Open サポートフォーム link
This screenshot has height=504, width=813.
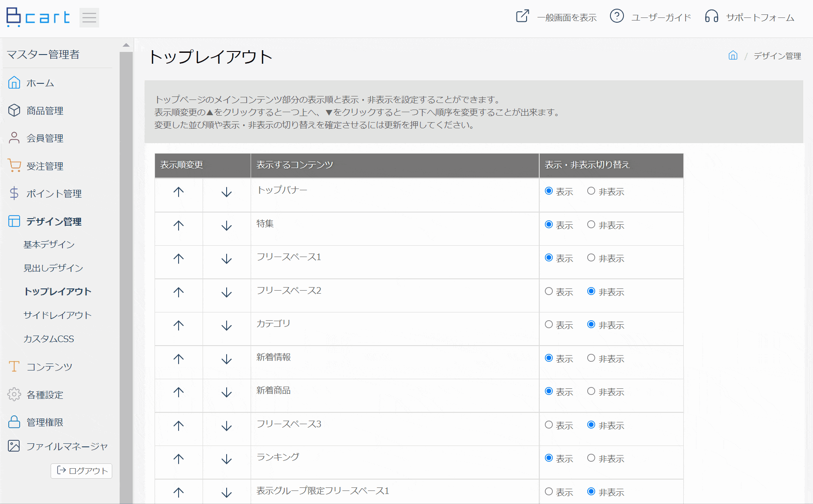click(760, 17)
